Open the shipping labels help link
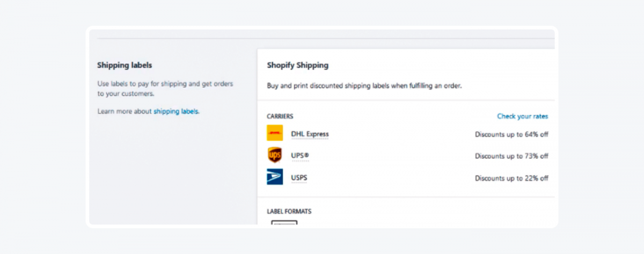 point(176,112)
